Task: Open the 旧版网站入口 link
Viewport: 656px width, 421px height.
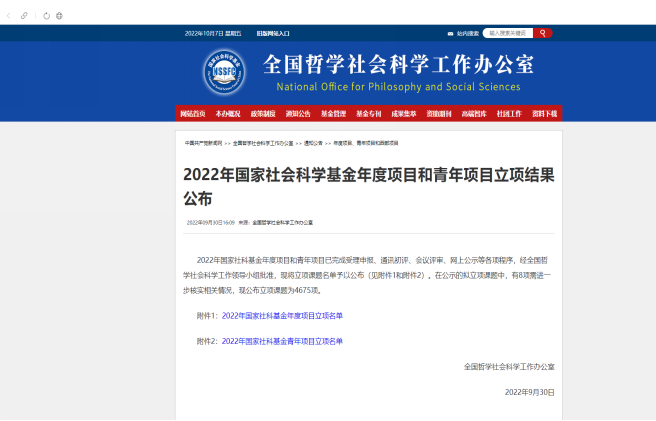Action: pos(273,33)
